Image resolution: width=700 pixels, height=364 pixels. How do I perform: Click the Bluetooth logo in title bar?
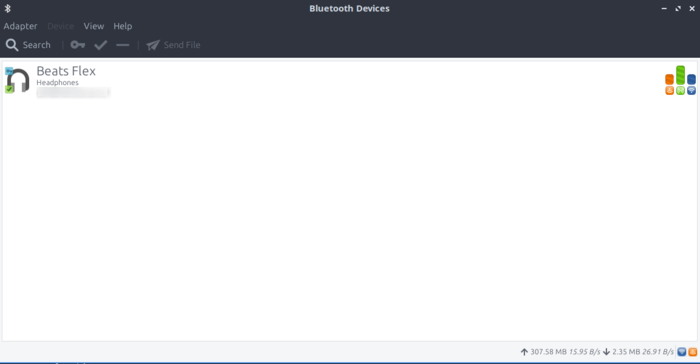point(8,8)
